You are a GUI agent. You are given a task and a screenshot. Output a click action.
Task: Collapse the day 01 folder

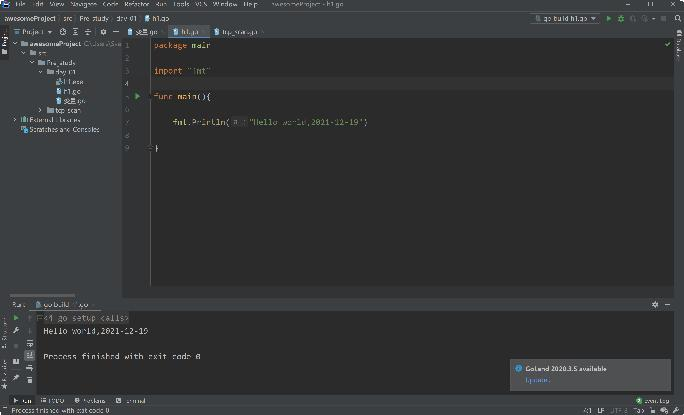(x=41, y=72)
